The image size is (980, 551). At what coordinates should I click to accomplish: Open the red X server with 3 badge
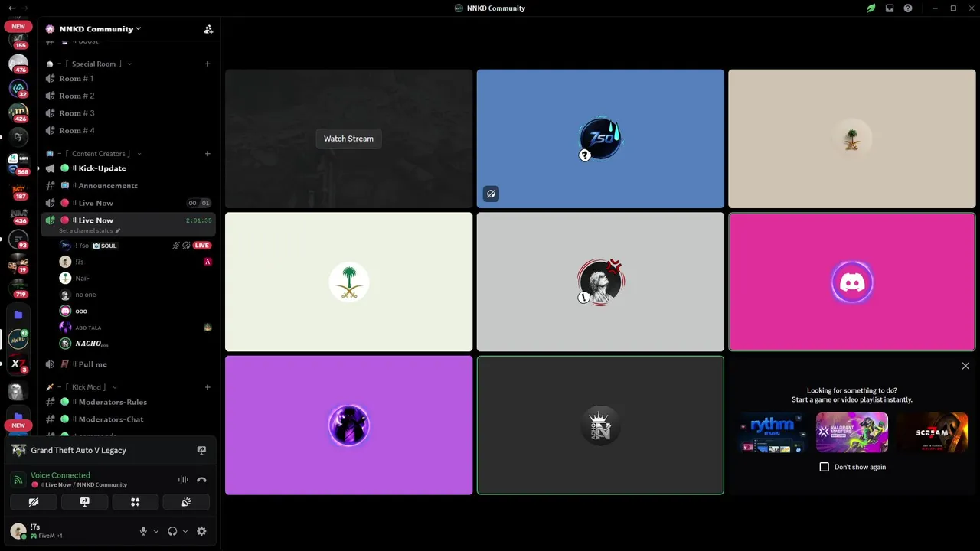[18, 364]
